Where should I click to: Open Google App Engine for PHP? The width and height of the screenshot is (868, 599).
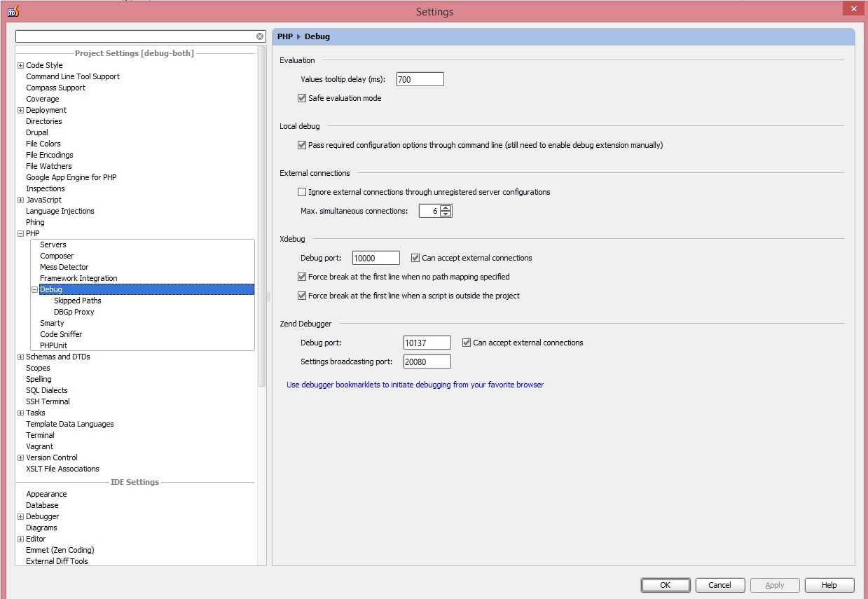click(x=71, y=177)
